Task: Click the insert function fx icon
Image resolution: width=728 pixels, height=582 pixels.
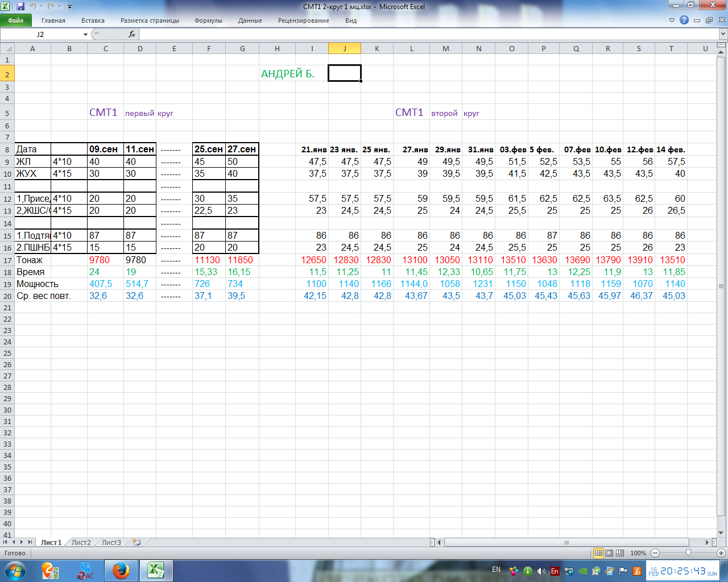Action: [x=132, y=34]
